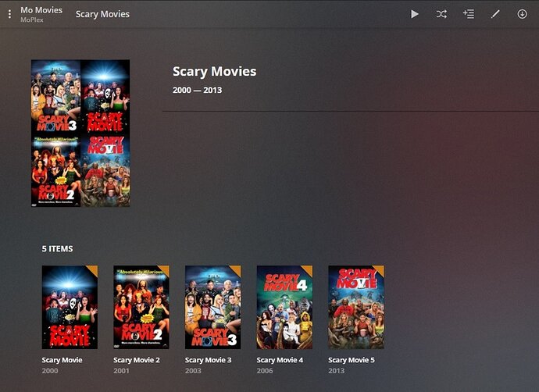Open the three-dot menu beside Mo Movies

click(9, 14)
